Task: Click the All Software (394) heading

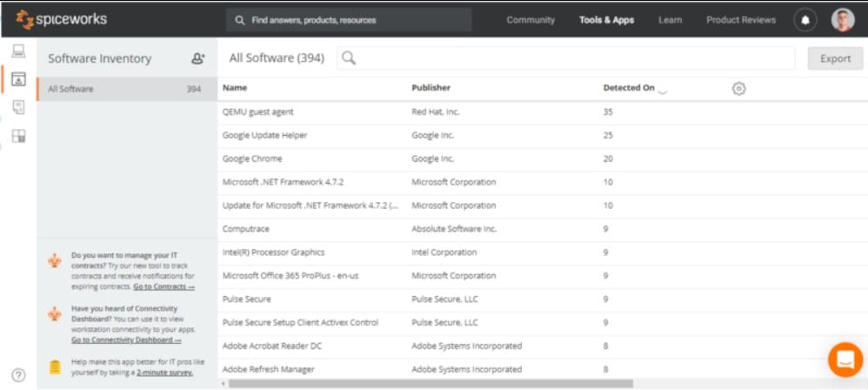Action: [277, 58]
